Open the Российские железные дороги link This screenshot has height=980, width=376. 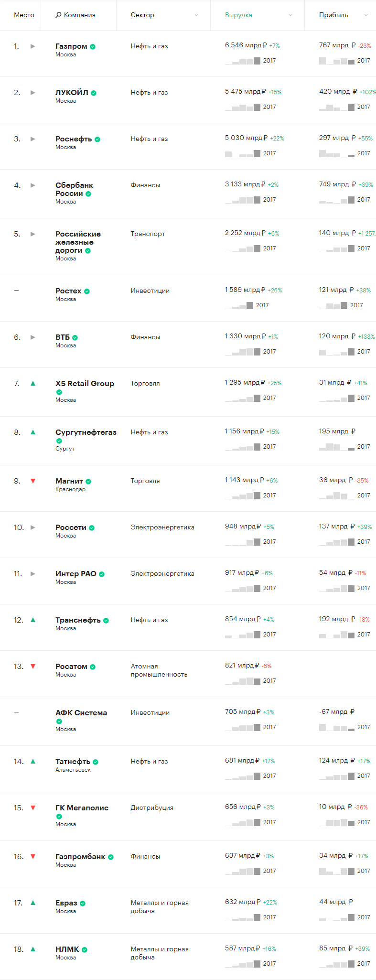[78, 242]
